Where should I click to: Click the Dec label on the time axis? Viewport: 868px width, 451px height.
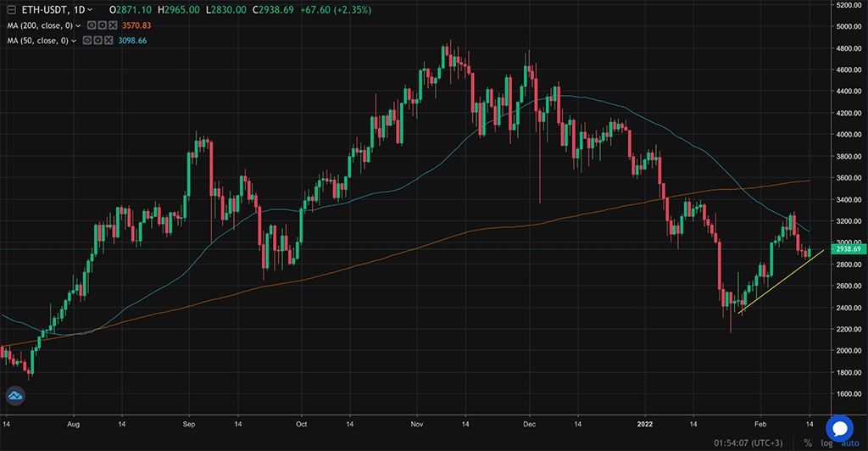[x=529, y=425]
